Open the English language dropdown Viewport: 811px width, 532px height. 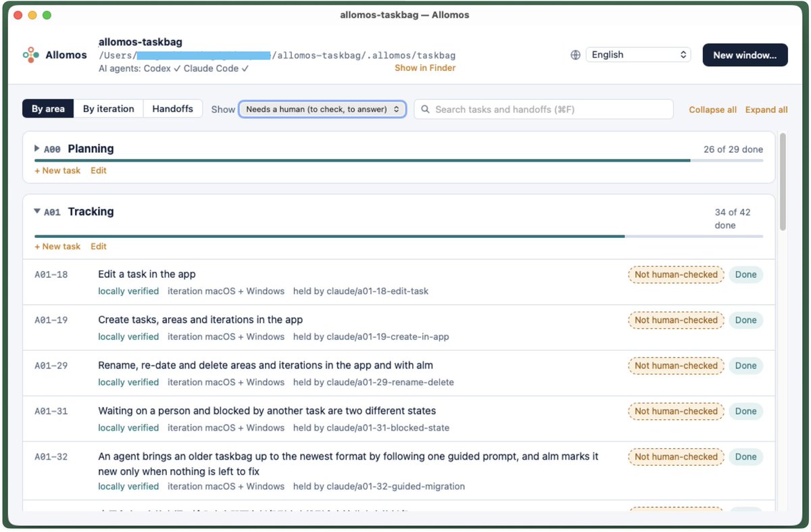click(639, 55)
